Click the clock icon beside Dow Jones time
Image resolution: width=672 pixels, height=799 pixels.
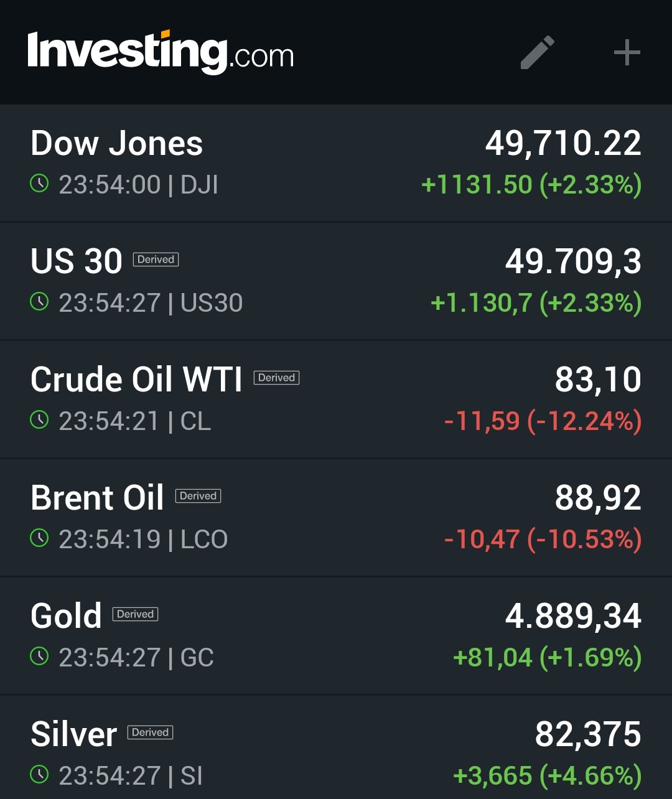tap(39, 184)
